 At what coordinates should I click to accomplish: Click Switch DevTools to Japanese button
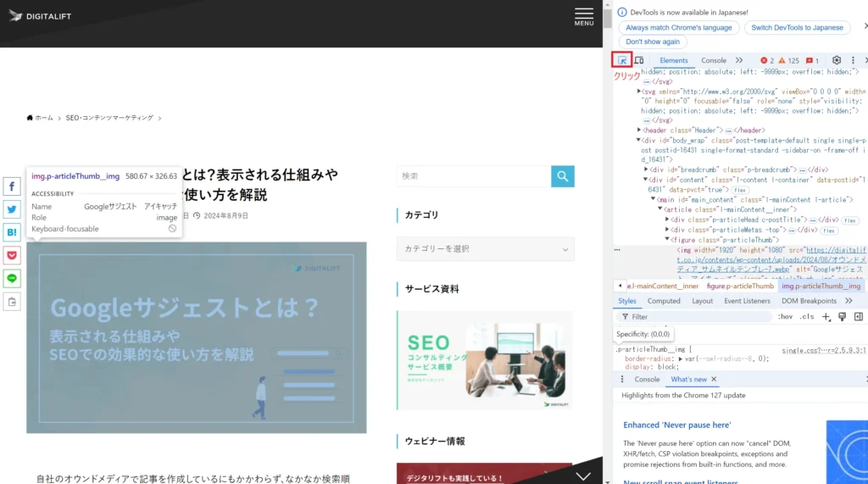[x=797, y=28]
